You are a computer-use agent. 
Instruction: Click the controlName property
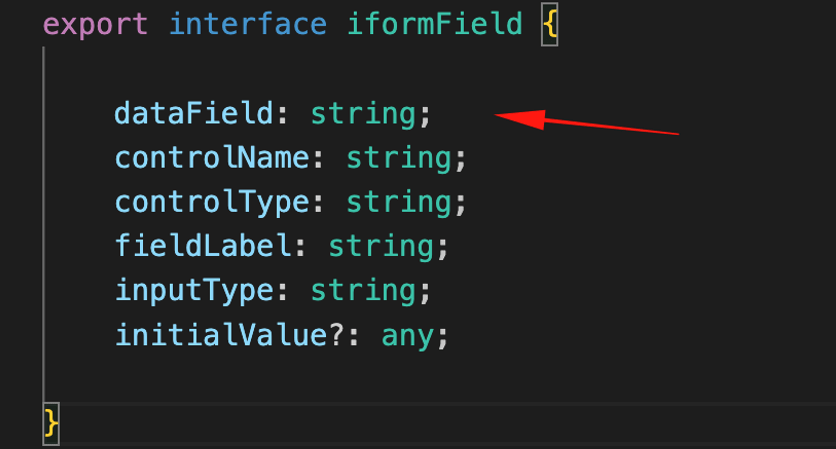(212, 158)
